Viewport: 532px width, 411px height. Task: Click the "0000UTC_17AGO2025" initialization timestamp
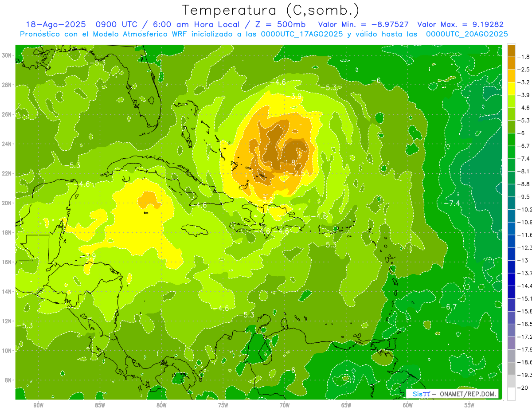tap(302, 34)
